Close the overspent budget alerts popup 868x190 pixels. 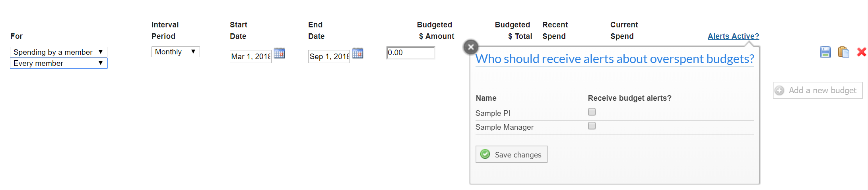pos(471,47)
